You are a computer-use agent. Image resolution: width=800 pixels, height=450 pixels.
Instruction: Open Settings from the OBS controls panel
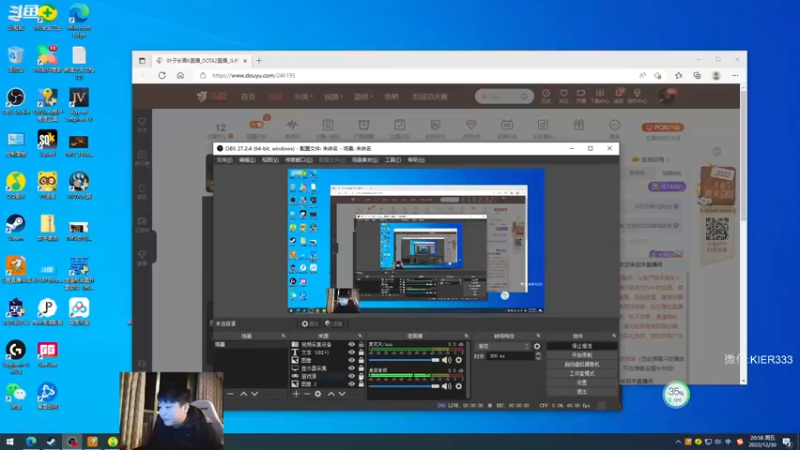(582, 383)
